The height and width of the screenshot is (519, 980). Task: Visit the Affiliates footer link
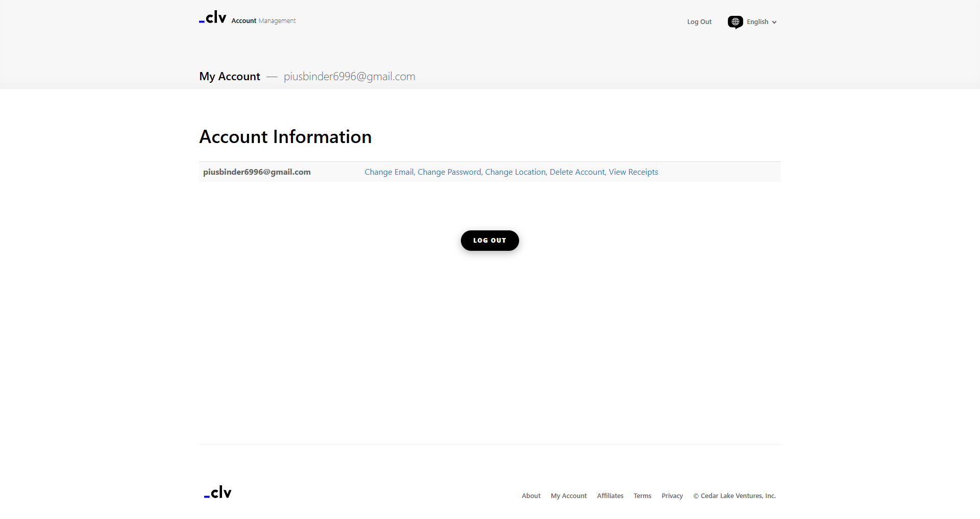tap(610, 496)
